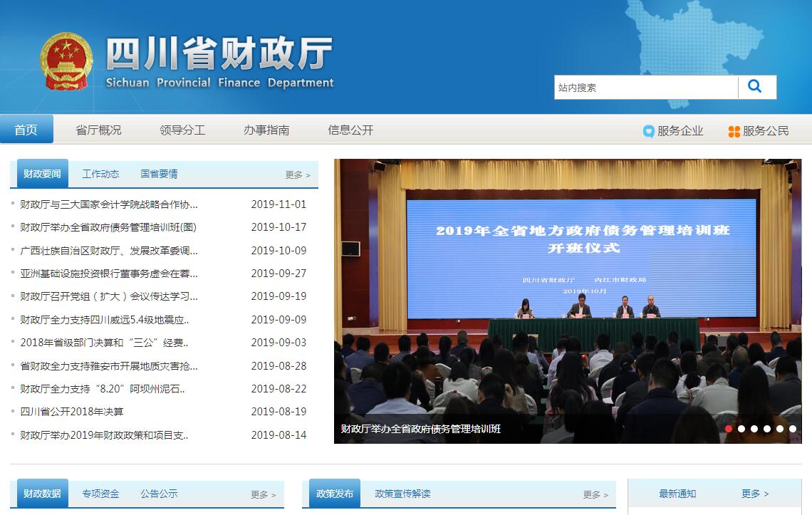Screen dimensions: 812x515
Task: Expand 更多 in the 政策发布 panel
Action: 595,494
